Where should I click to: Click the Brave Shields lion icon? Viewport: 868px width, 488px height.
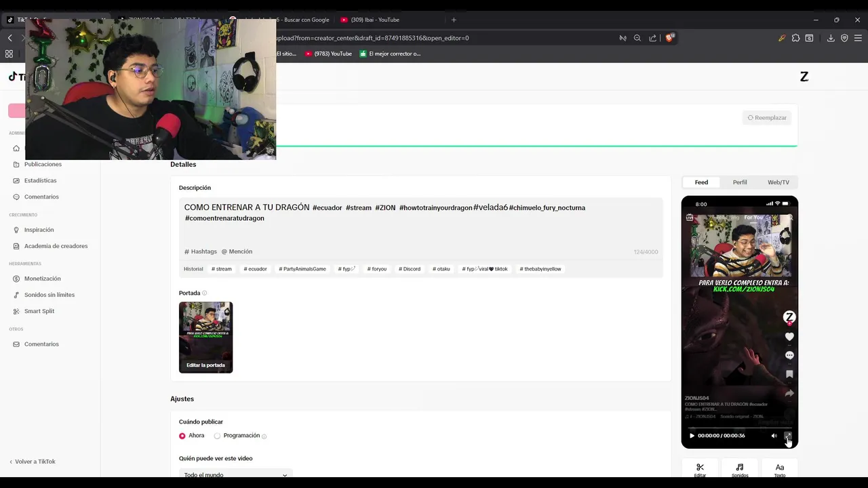coord(670,38)
